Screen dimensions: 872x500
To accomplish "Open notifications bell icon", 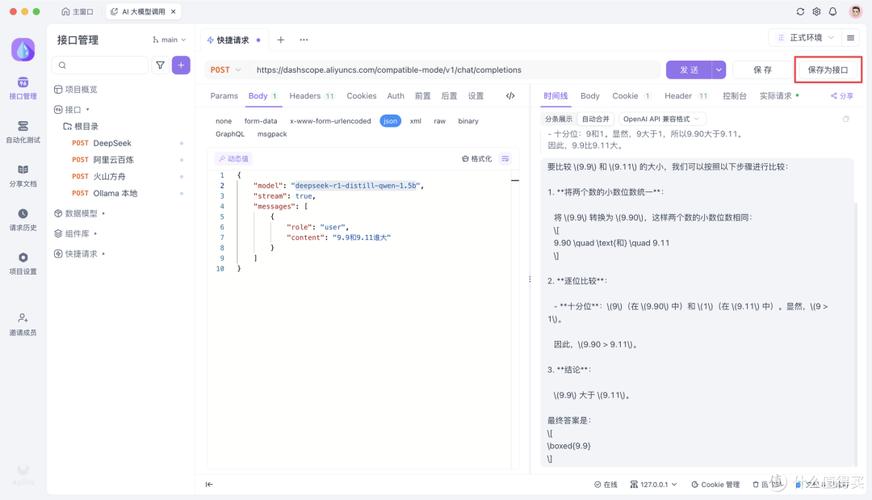I will (x=833, y=11).
